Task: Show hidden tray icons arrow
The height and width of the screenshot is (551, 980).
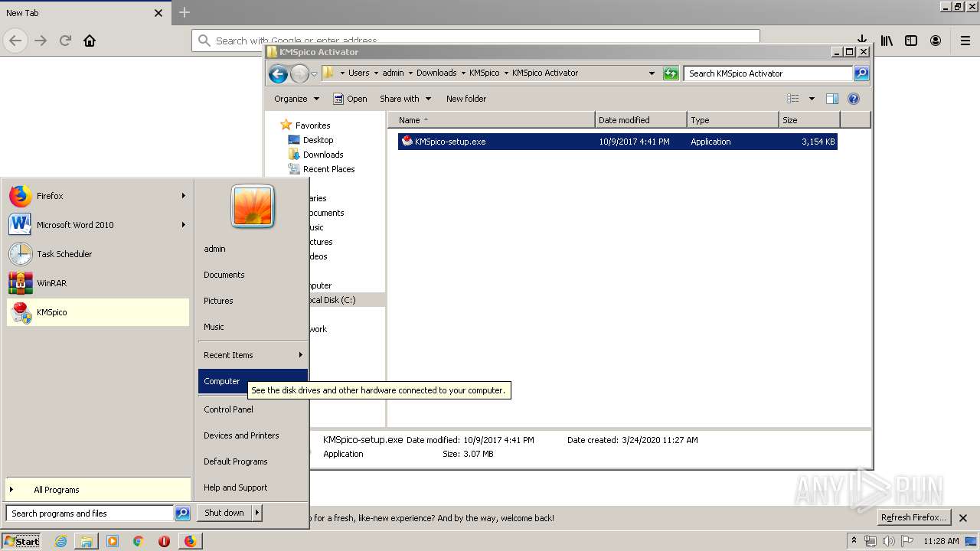Action: (854, 540)
